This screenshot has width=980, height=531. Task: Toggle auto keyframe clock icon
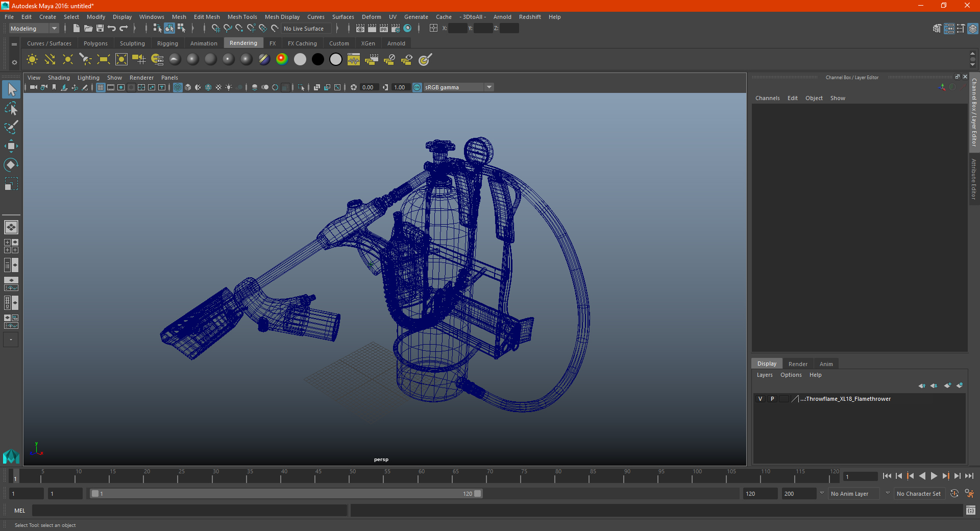point(954,493)
